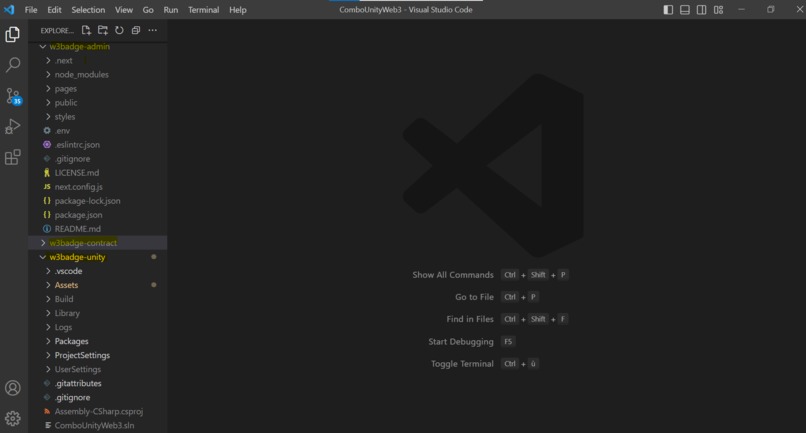The width and height of the screenshot is (806, 433).
Task: Click the New File icon in Explorer
Action: pos(86,30)
